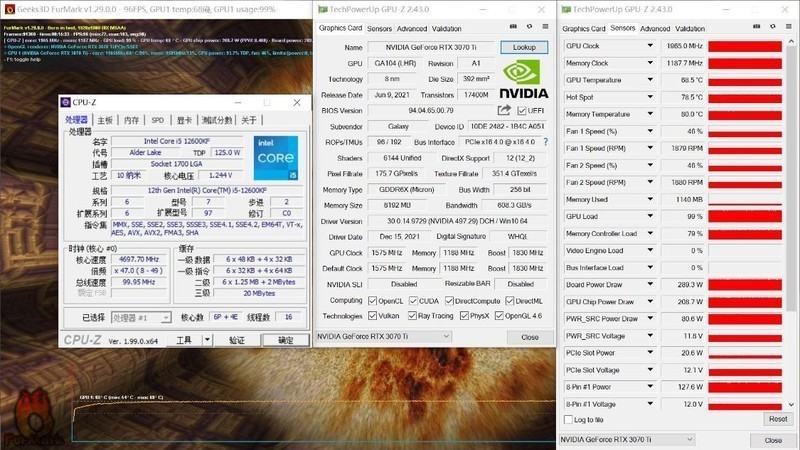Open the hamburger menu in GPU-Z Graphics Card window
The width and height of the screenshot is (800, 450).
(545, 27)
